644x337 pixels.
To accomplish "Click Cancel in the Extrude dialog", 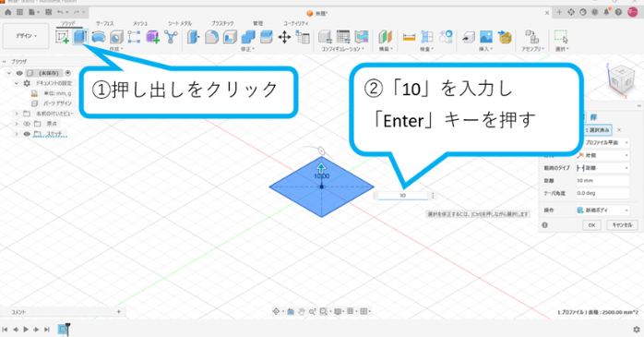I will (x=622, y=224).
